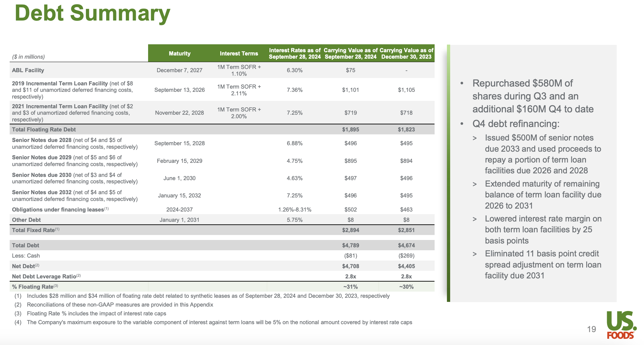Click the US Foods logo
The width and height of the screenshot is (644, 345).
coord(621,325)
